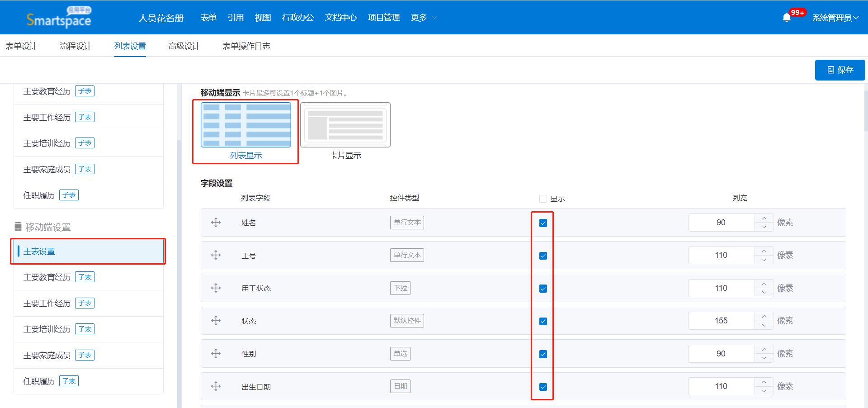Open the 视图 menu
The width and height of the screenshot is (868, 408).
point(263,18)
